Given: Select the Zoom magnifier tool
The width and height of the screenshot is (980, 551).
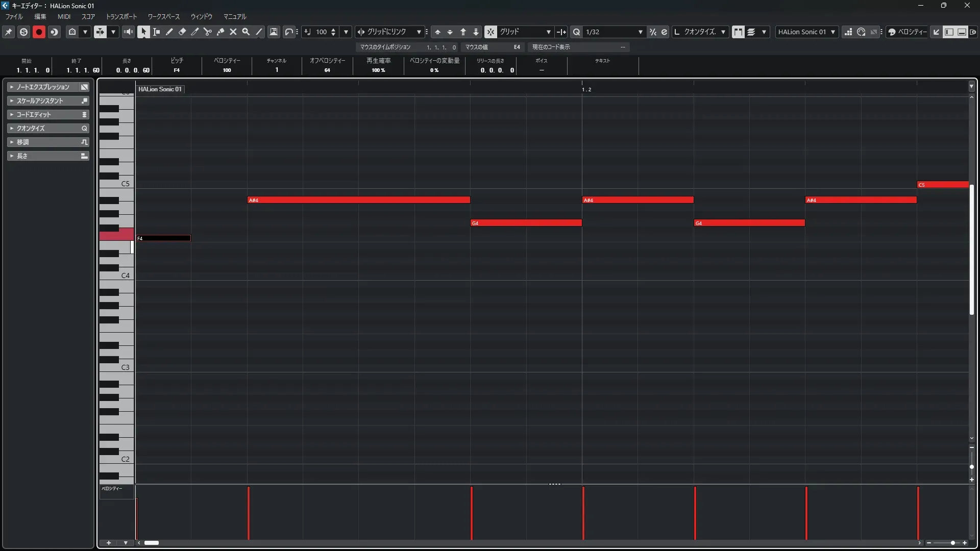Looking at the screenshot, I should [246, 32].
